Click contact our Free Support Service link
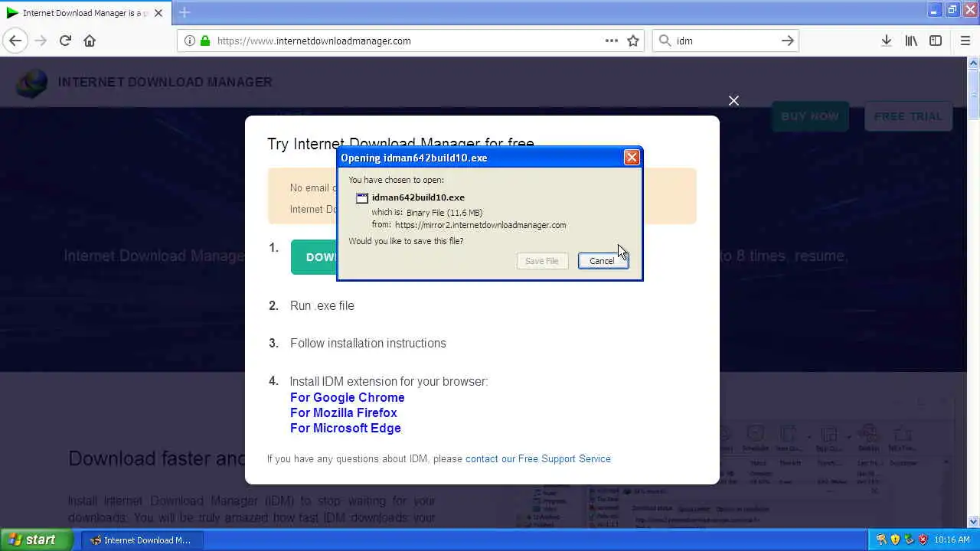The height and width of the screenshot is (551, 980). coord(538,458)
